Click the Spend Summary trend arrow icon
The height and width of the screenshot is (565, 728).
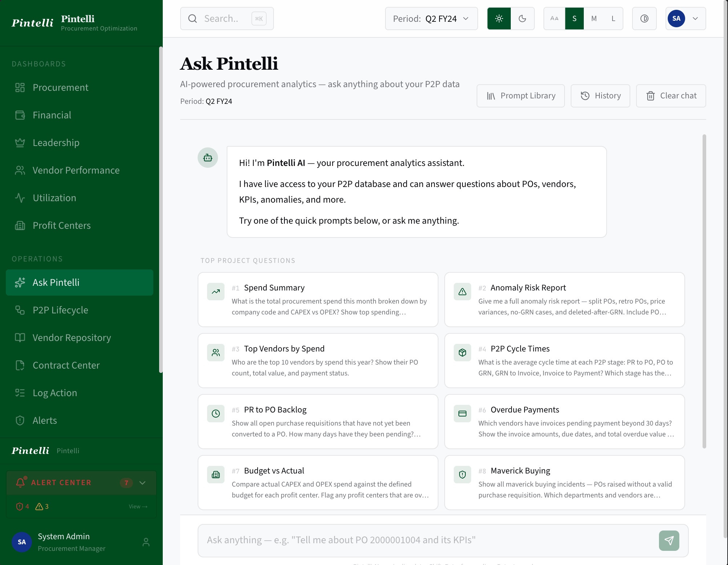[216, 292]
